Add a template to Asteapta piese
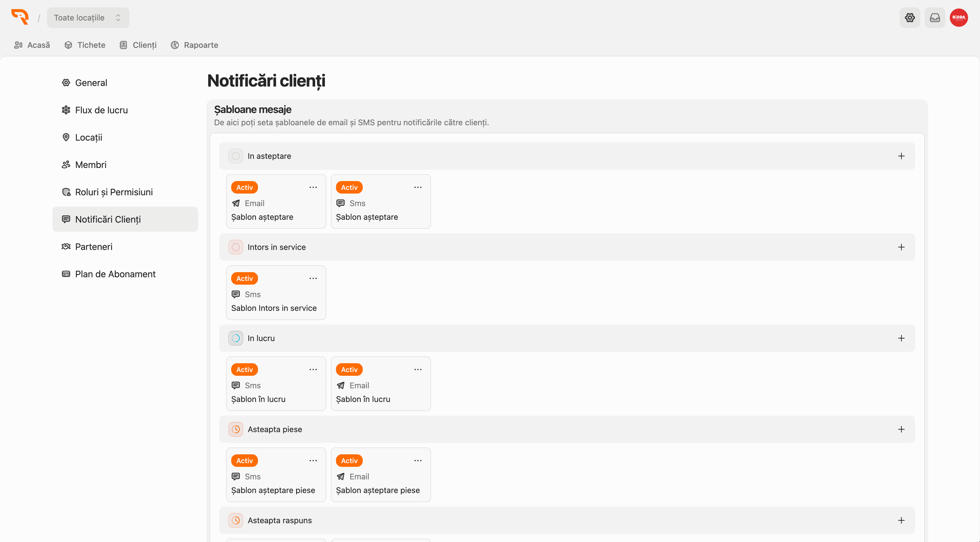The image size is (980, 542). point(901,430)
